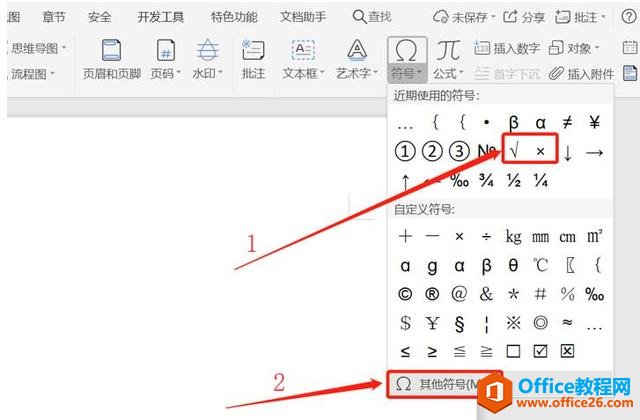Open the 开发工具 developer tools tab
This screenshot has height=420, width=640.
tap(161, 17)
